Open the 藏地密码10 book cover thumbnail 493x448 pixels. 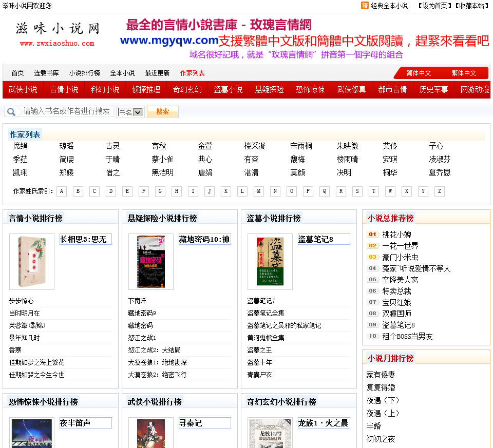[151, 261]
